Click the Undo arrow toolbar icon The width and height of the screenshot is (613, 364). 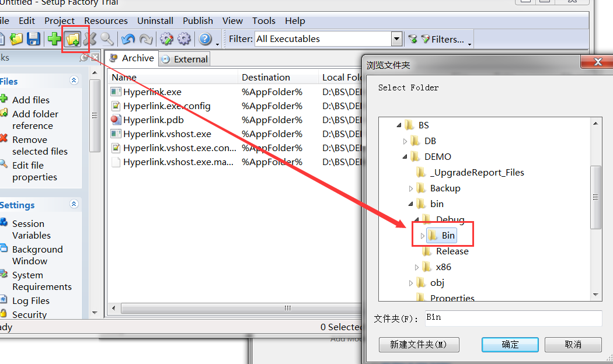(x=128, y=39)
